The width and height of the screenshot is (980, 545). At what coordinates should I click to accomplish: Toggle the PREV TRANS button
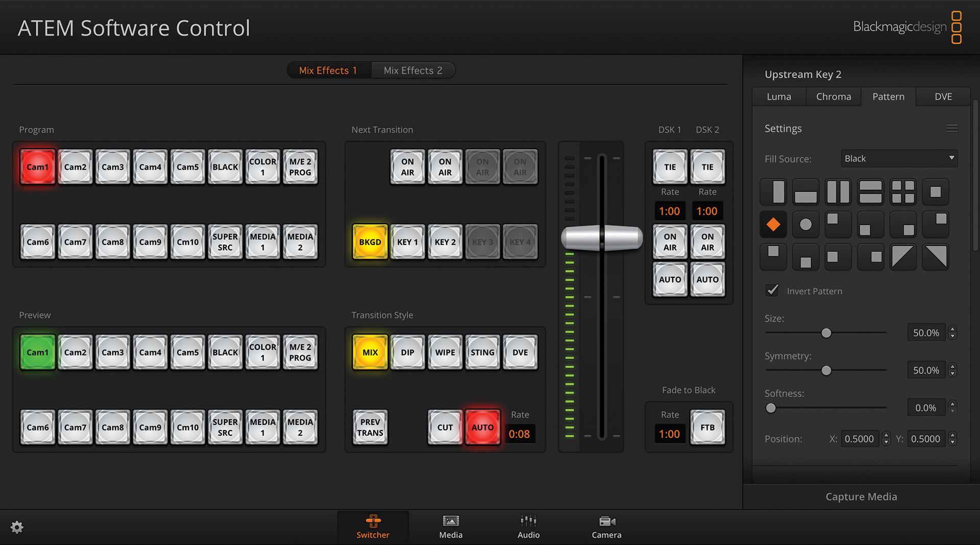370,427
